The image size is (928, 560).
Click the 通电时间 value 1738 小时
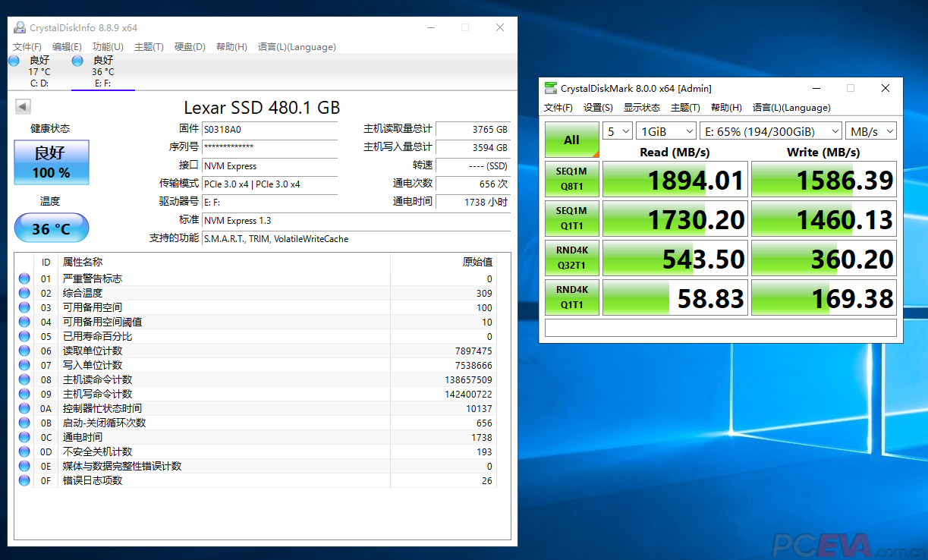coord(473,203)
